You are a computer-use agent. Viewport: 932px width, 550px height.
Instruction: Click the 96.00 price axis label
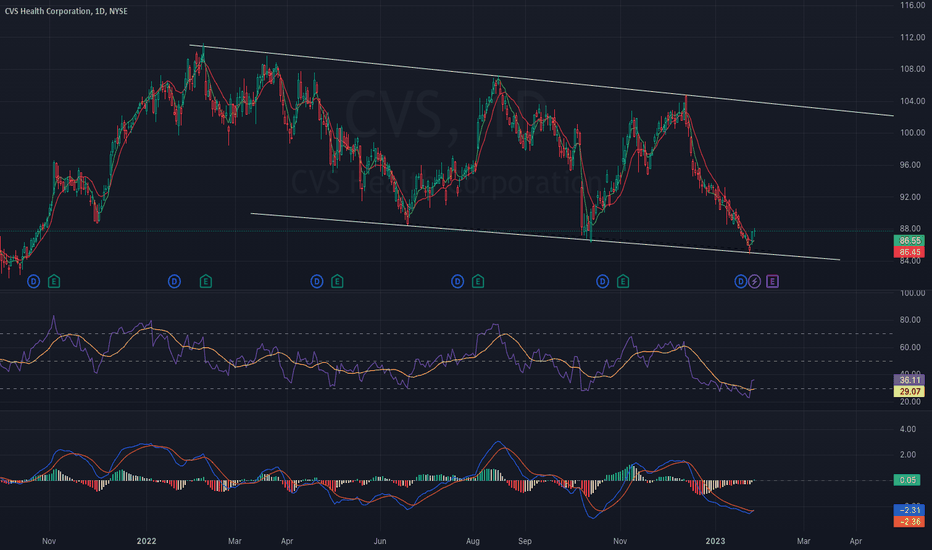coord(910,165)
